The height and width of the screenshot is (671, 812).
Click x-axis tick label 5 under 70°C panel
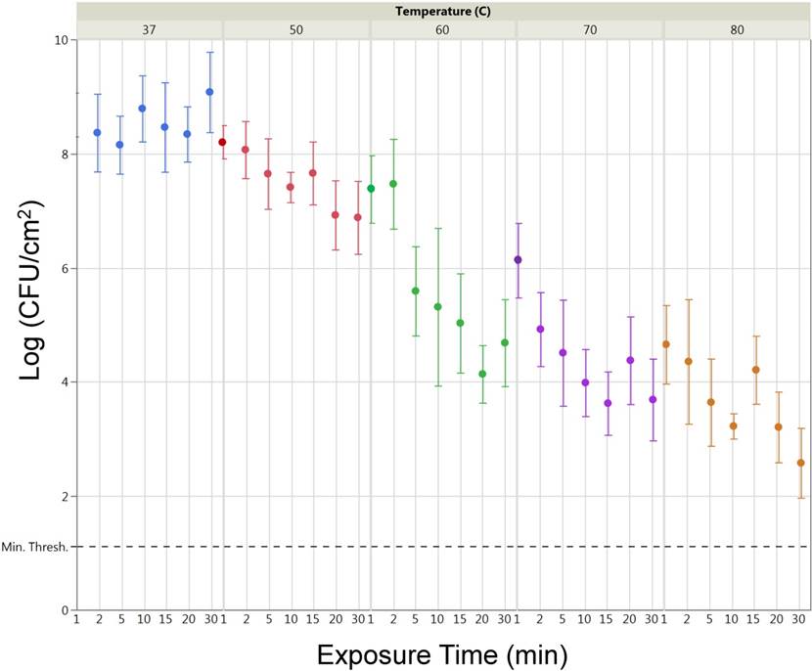pyautogui.click(x=563, y=619)
